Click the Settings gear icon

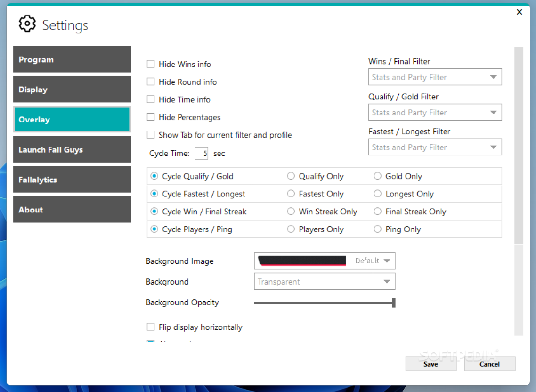27,24
